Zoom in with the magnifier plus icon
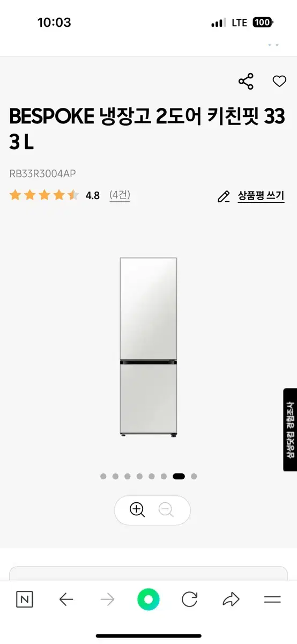297x644 pixels. click(138, 510)
